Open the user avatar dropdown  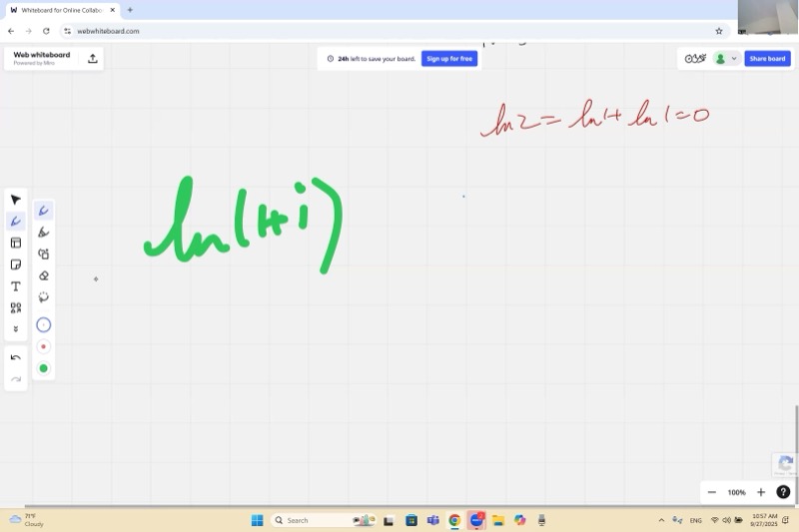[726, 59]
